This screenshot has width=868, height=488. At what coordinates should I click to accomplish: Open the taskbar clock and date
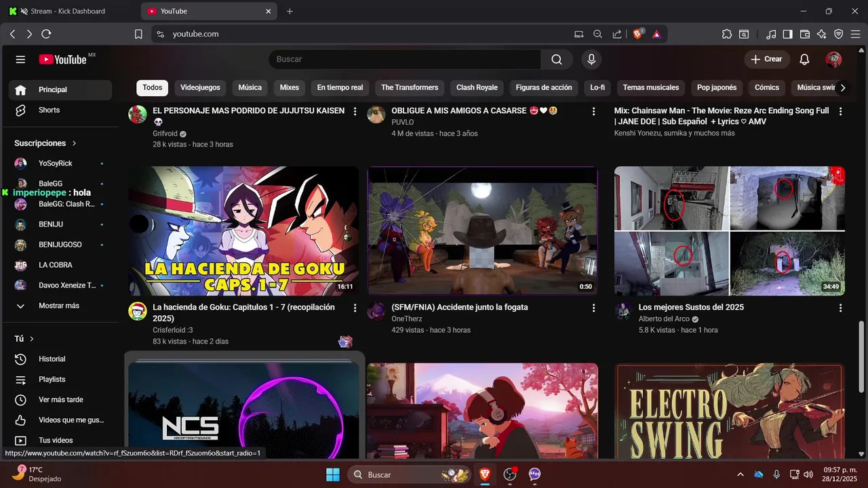(x=840, y=474)
